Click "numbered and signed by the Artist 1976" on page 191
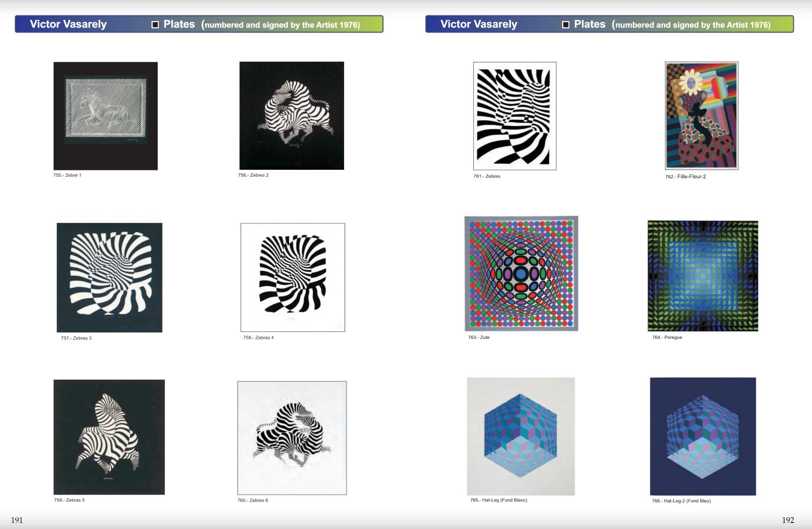812x529 pixels. point(281,25)
